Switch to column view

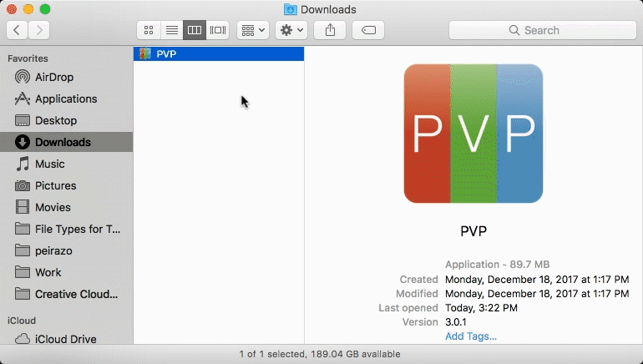tap(195, 30)
